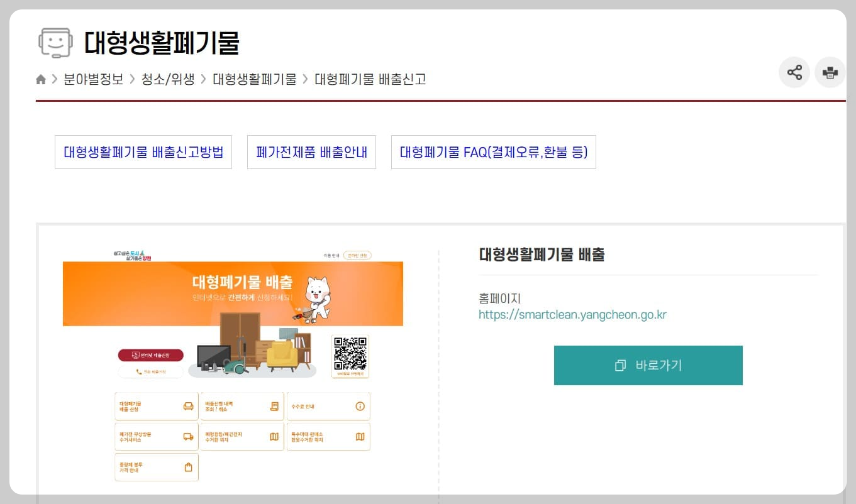This screenshot has height=504, width=856.
Task: Click the share icon at top right
Action: pos(794,72)
